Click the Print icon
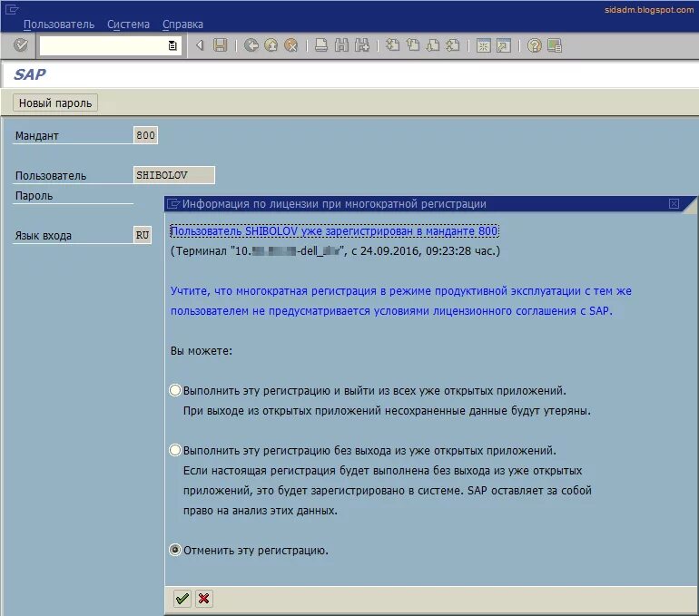699x616 pixels. (321, 45)
